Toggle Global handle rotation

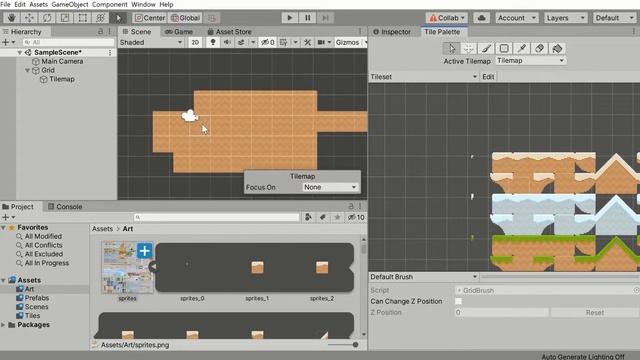185,18
